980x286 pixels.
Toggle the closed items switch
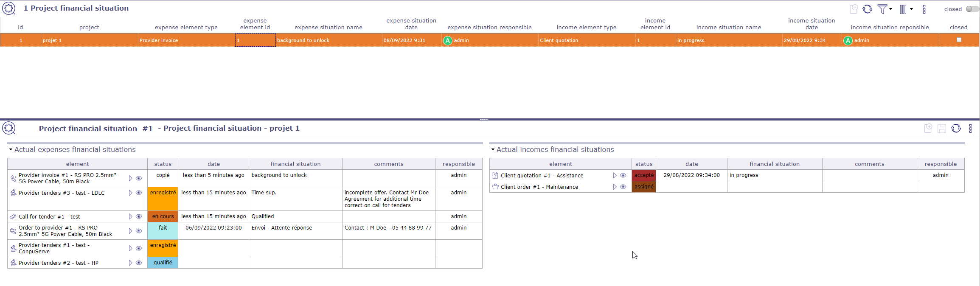coord(972,9)
